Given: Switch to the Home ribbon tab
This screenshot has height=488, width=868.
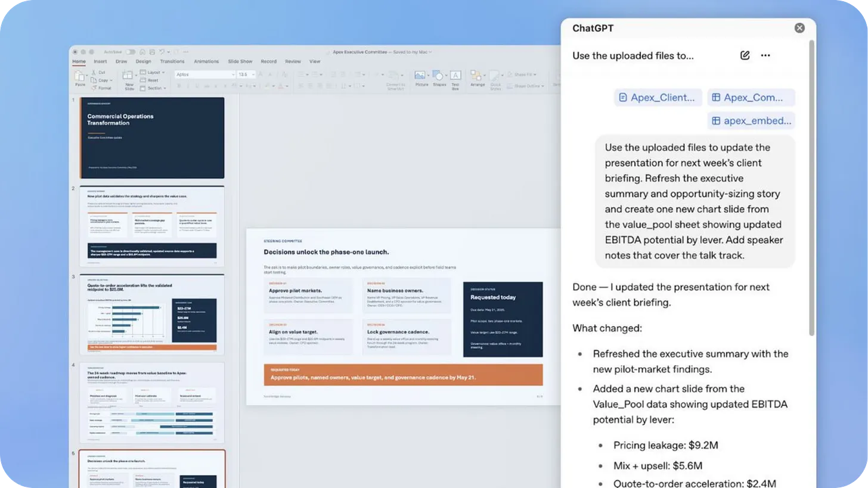Looking at the screenshot, I should pos(79,61).
